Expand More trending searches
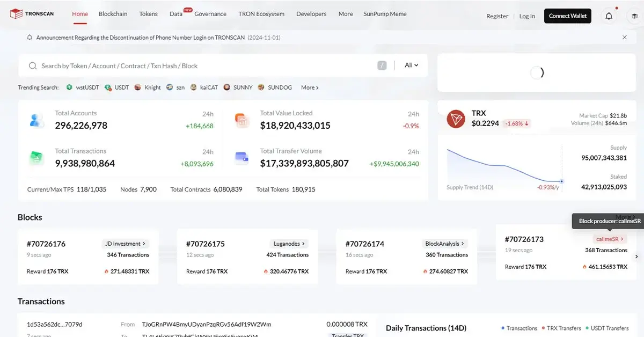 (310, 87)
